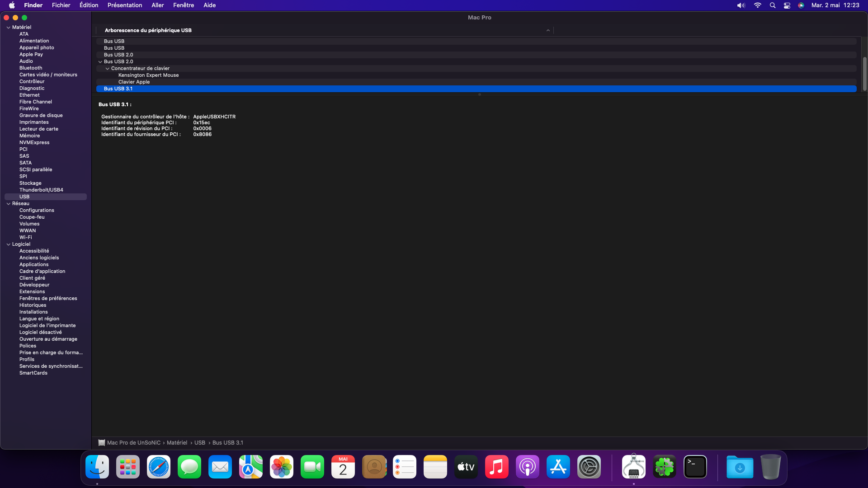Select Thunderbolt/USB4 in the sidebar
The image size is (868, 488).
pos(41,190)
